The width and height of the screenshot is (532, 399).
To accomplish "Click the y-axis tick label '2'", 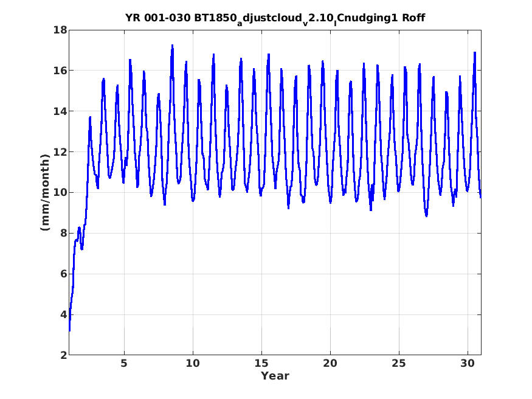I will click(x=64, y=355).
